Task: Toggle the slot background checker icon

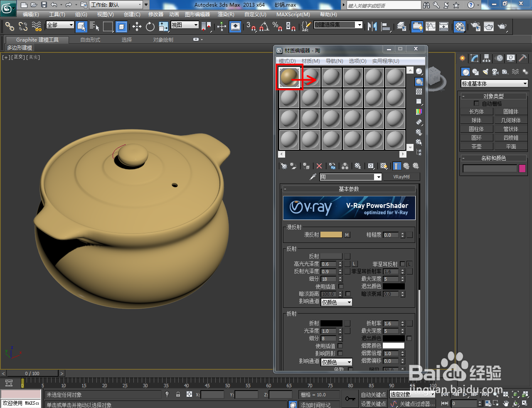Action: pyautogui.click(x=419, y=91)
